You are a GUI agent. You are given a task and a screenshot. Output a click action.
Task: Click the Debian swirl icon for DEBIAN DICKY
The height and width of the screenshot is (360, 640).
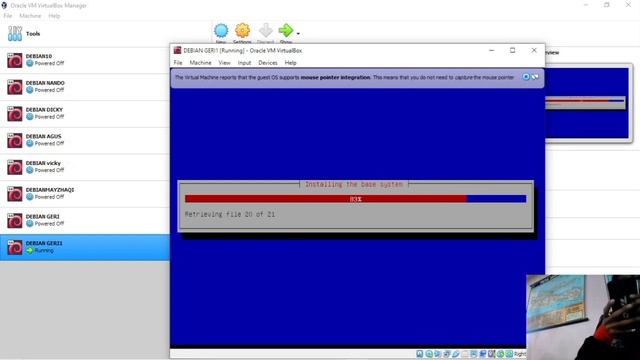(x=15, y=114)
